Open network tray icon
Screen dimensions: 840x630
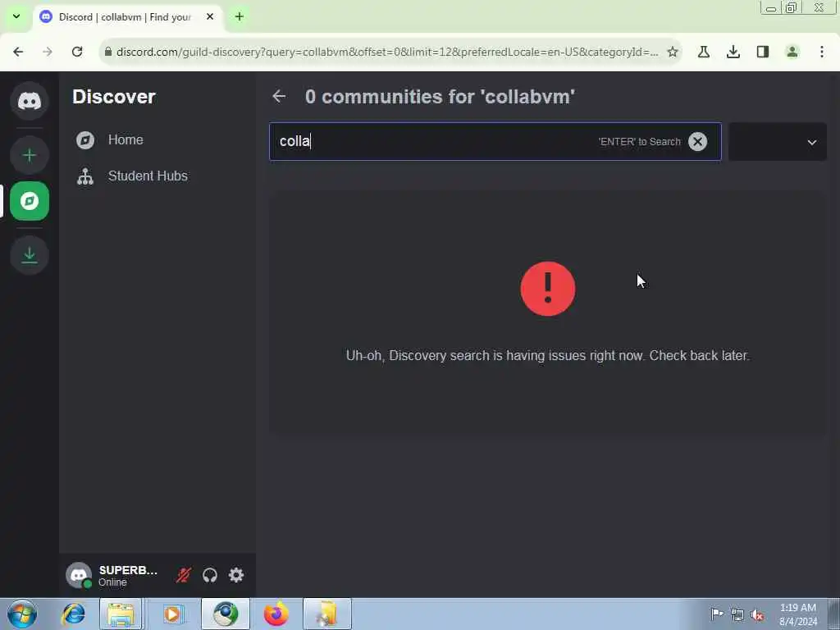pos(737,614)
